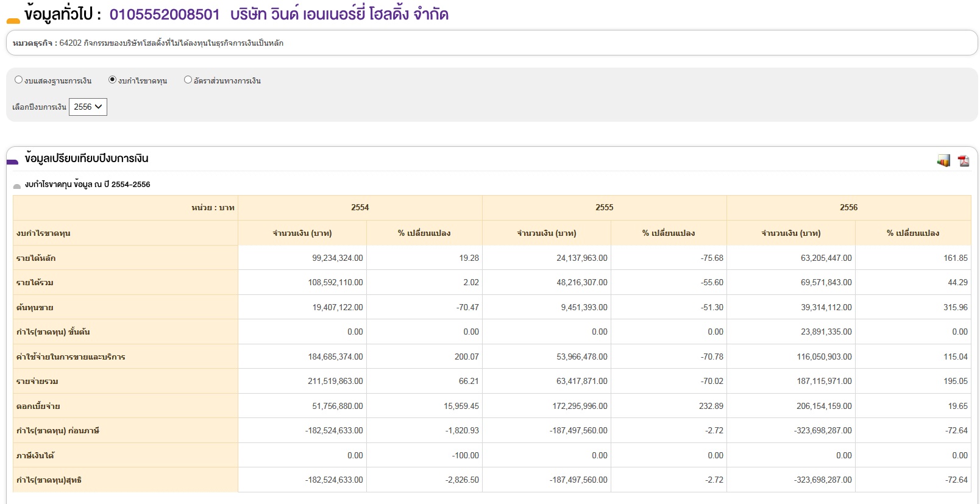This screenshot has width=980, height=504.
Task: Click the 2556 year column header
Action: point(848,208)
